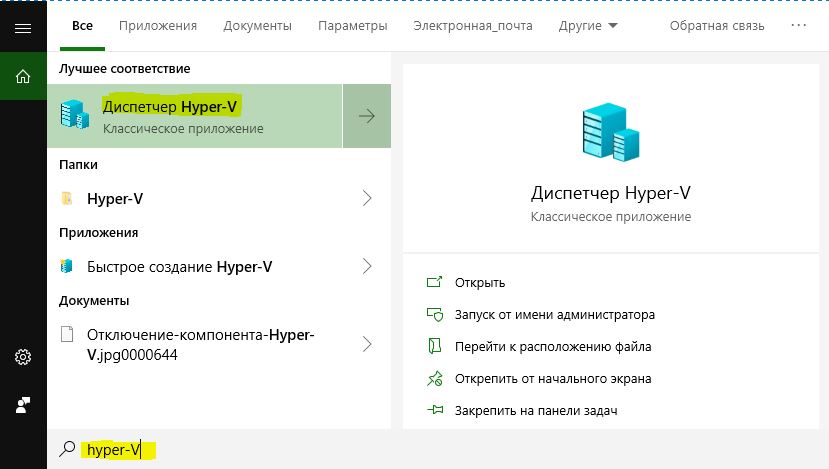Choose Открепить от начального экрана
This screenshot has height=469, width=829.
(x=553, y=379)
